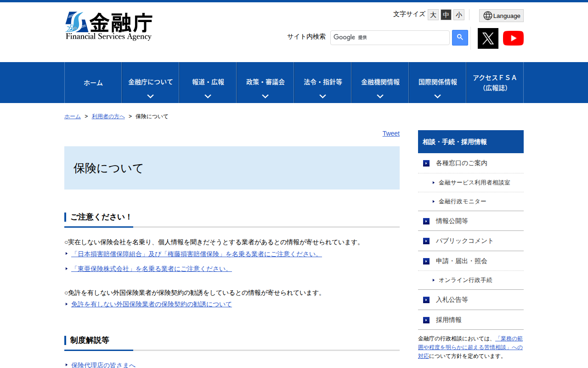Select ホーム in the navigation bar

[93, 83]
